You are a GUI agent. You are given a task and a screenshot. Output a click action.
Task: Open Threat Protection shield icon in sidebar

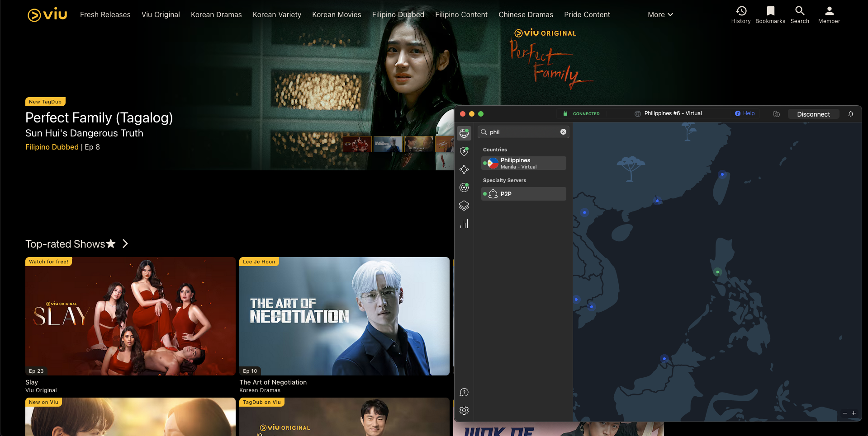tap(464, 151)
